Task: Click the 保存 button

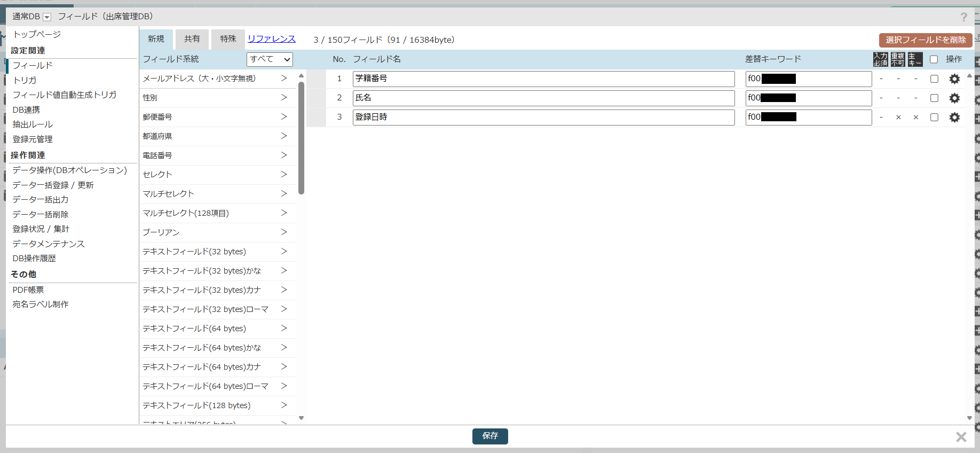Action: (x=489, y=436)
